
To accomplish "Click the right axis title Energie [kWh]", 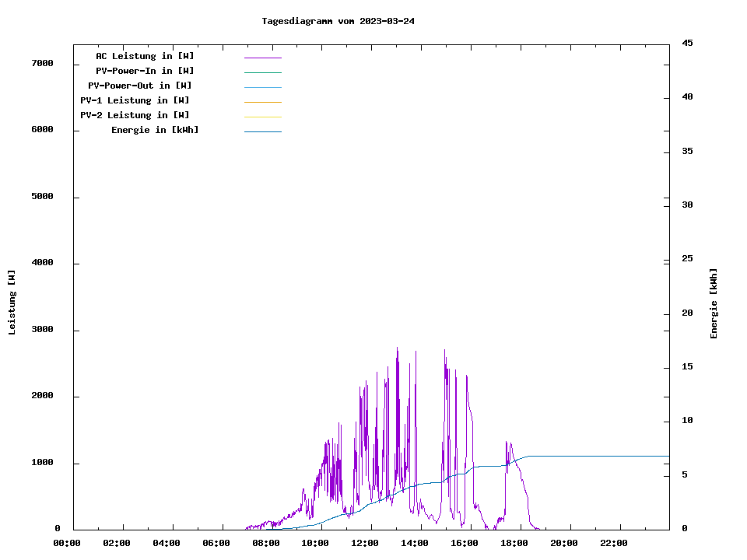I will click(714, 303).
